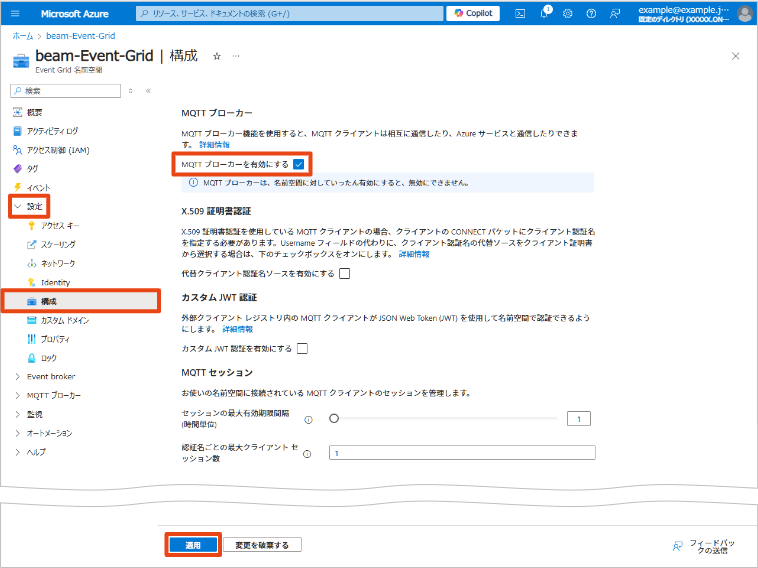Click sort arrows beside sidebar search

click(131, 91)
